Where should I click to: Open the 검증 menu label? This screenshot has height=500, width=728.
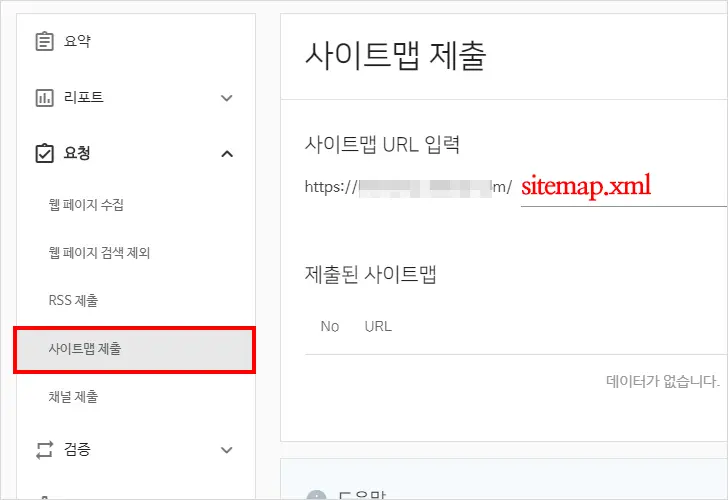(77, 449)
